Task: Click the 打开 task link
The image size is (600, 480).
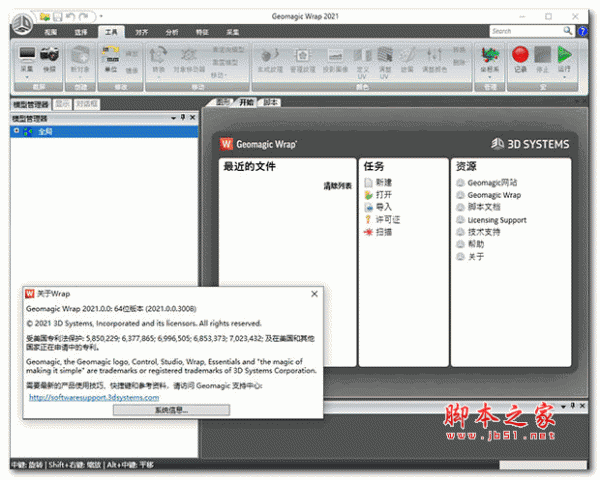Action: coord(384,195)
